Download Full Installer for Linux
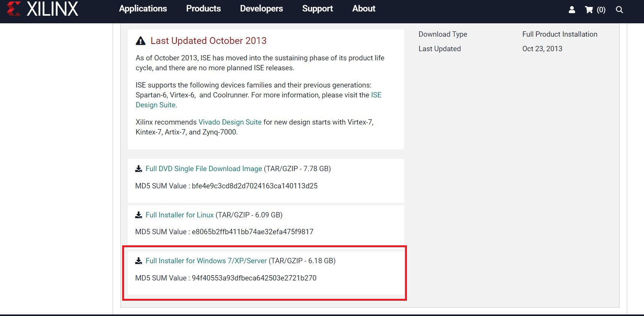The width and height of the screenshot is (644, 316). click(179, 215)
